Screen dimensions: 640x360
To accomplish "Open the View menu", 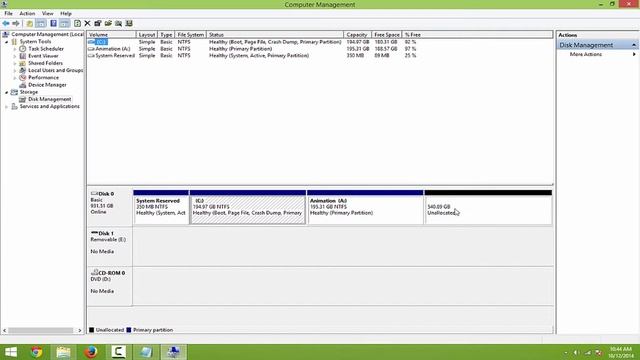I will 48,13.
